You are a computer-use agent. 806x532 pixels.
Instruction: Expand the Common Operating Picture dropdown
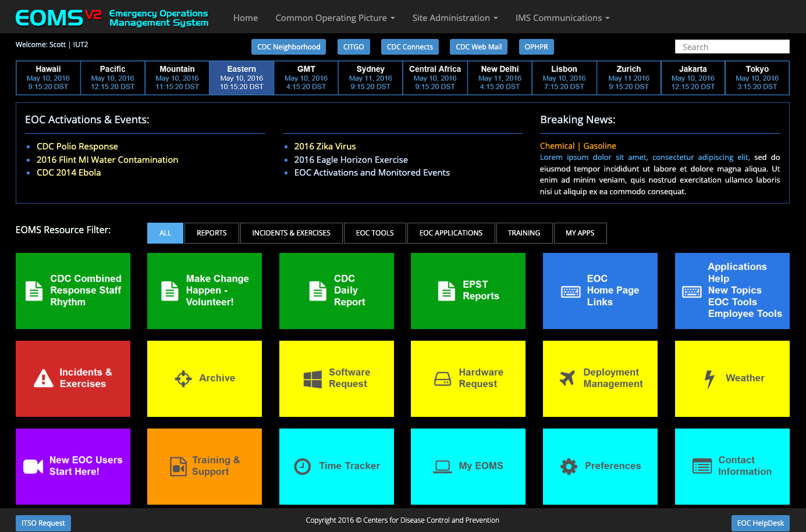335,18
